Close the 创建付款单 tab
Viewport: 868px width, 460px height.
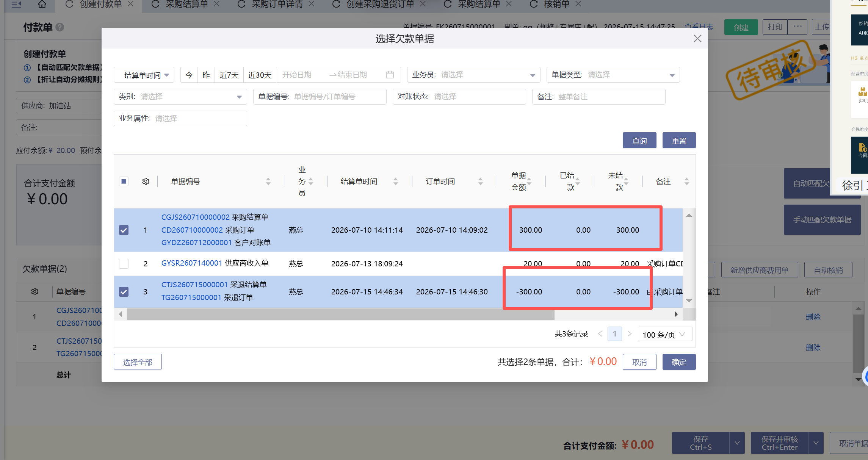131,4
